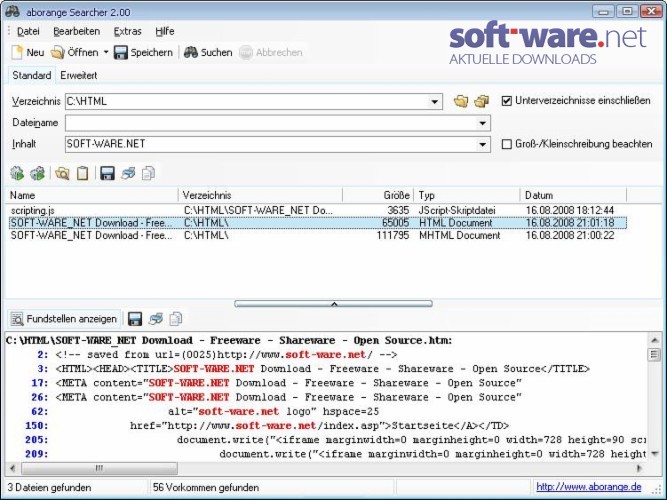The width and height of the screenshot is (667, 500).
Task: Open the Verzeichnis dropdown list
Action: point(434,102)
